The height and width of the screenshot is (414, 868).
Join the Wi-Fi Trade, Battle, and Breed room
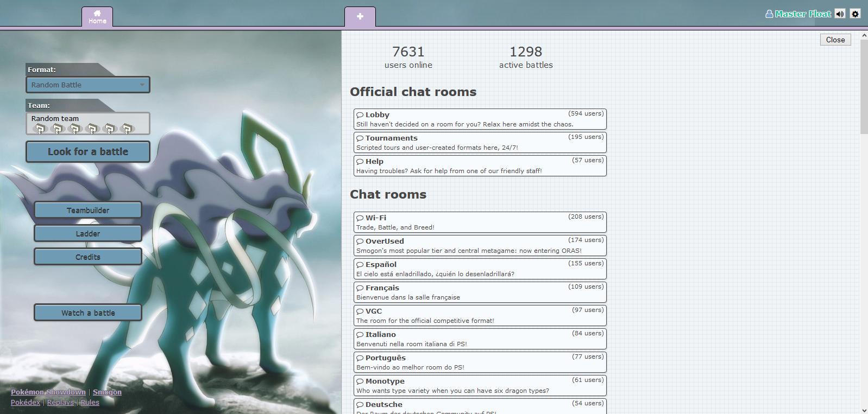click(x=480, y=222)
